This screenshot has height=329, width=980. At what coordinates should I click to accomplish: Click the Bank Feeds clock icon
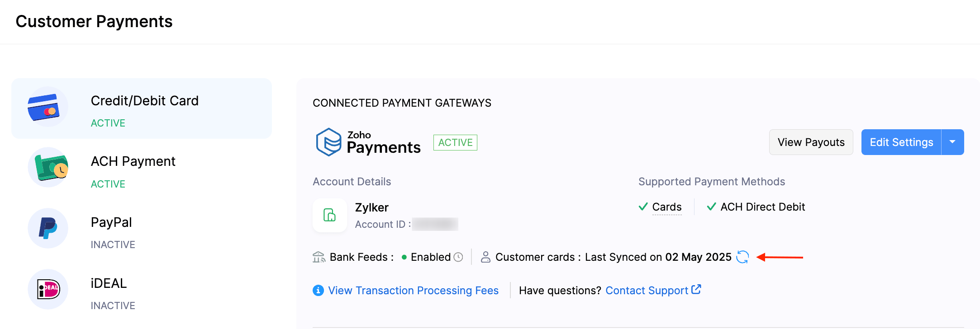coord(458,257)
